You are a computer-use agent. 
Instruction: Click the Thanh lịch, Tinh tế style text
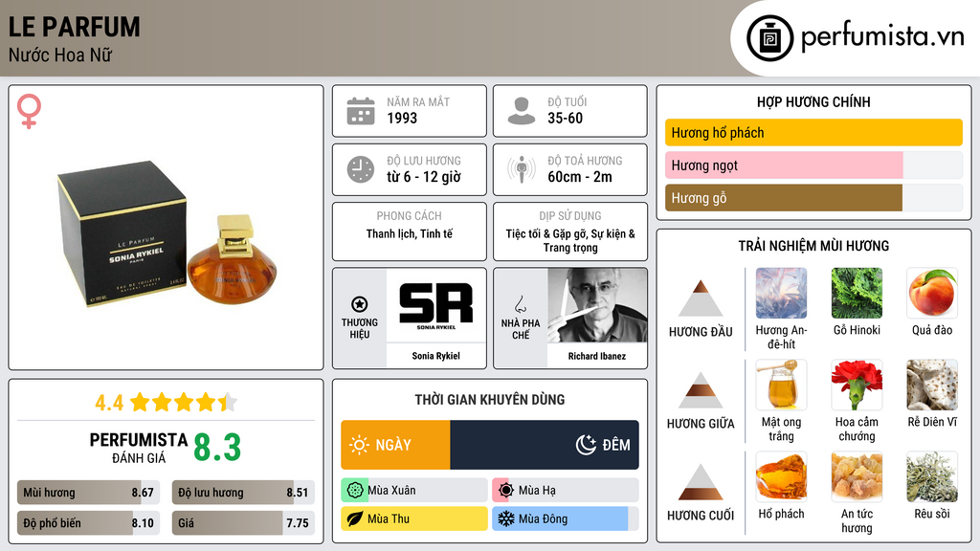[x=410, y=233]
